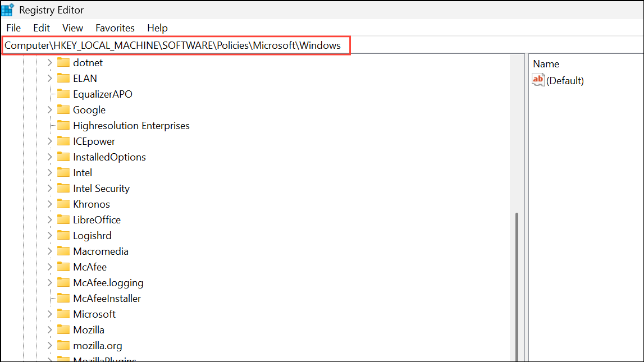Select the McAfee.logging key label
The width and height of the screenshot is (644, 362).
[x=108, y=283]
